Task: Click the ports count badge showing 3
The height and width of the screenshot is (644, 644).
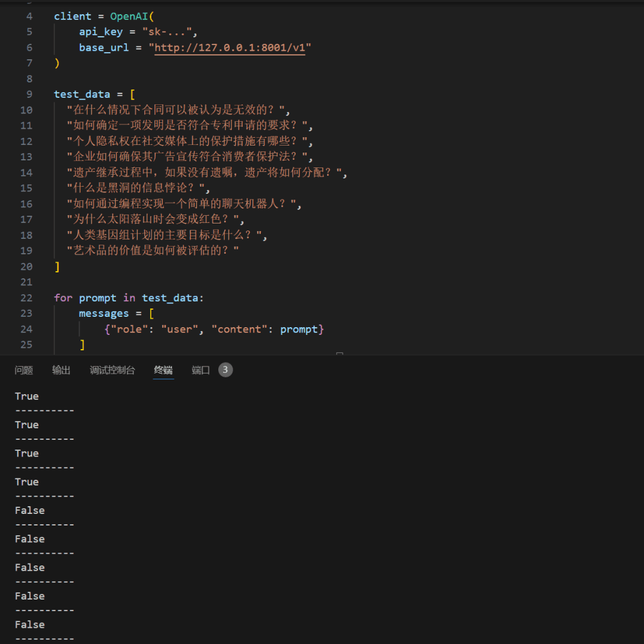Action: click(225, 370)
